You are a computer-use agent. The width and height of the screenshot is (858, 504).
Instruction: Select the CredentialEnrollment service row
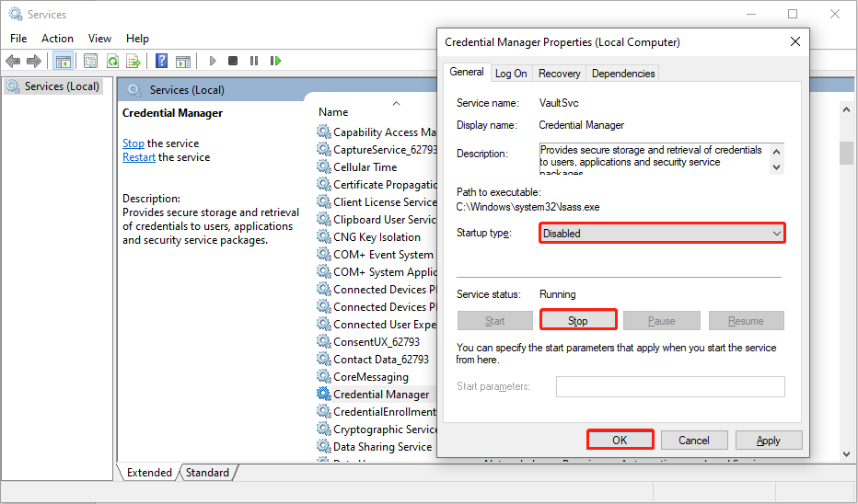click(377, 412)
